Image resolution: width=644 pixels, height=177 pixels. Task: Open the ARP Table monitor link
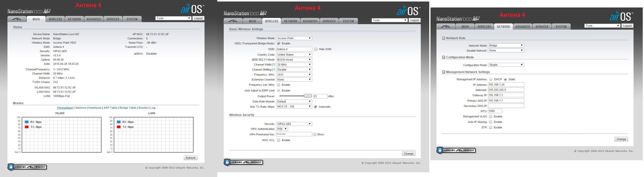[x=110, y=108]
